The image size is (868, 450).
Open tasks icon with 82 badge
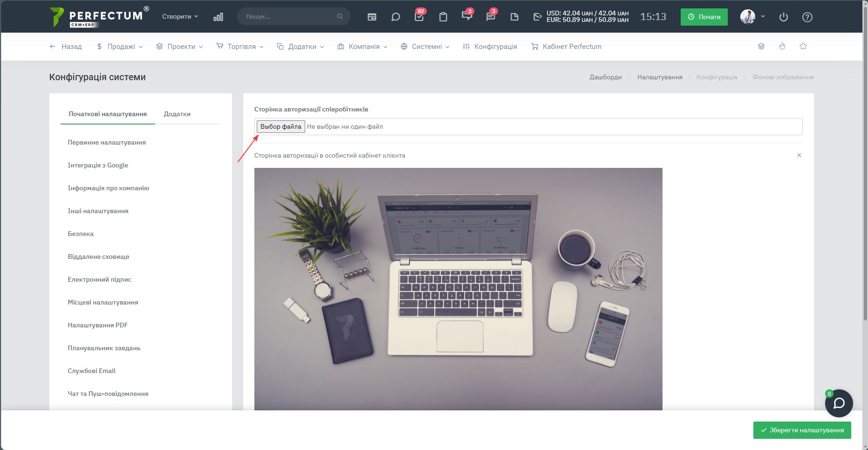click(x=419, y=17)
